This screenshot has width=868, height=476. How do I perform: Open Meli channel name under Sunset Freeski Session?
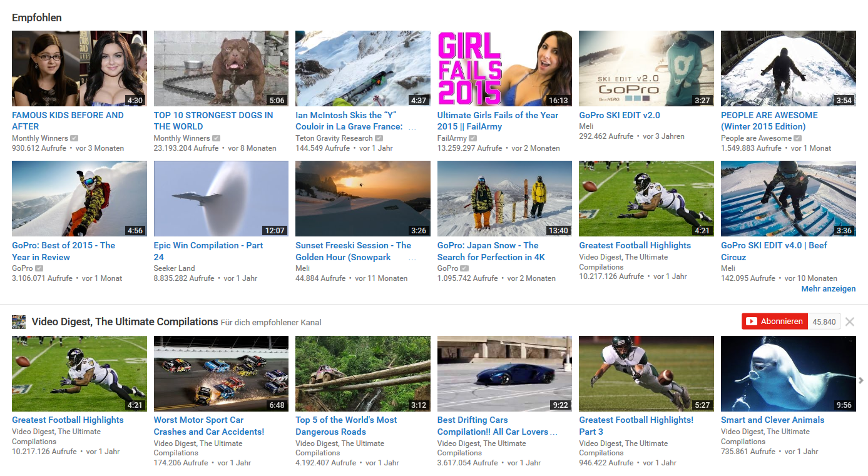click(303, 268)
